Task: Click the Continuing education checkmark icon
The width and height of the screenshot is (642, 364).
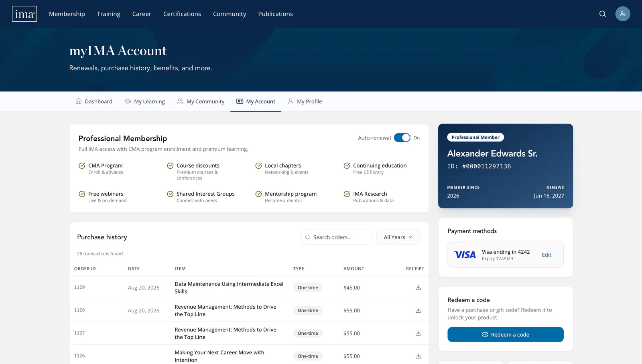Action: (x=347, y=166)
